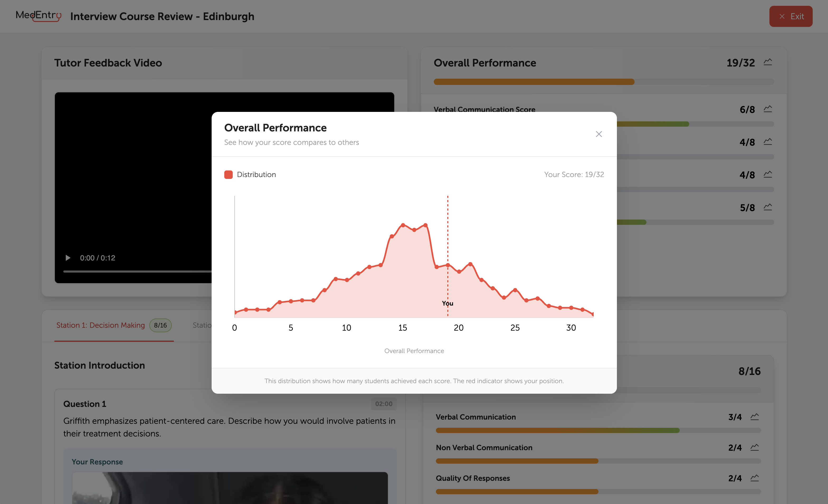Open distribution chart for Non Verbal Communication 2/4
The height and width of the screenshot is (504, 828).
tap(754, 448)
